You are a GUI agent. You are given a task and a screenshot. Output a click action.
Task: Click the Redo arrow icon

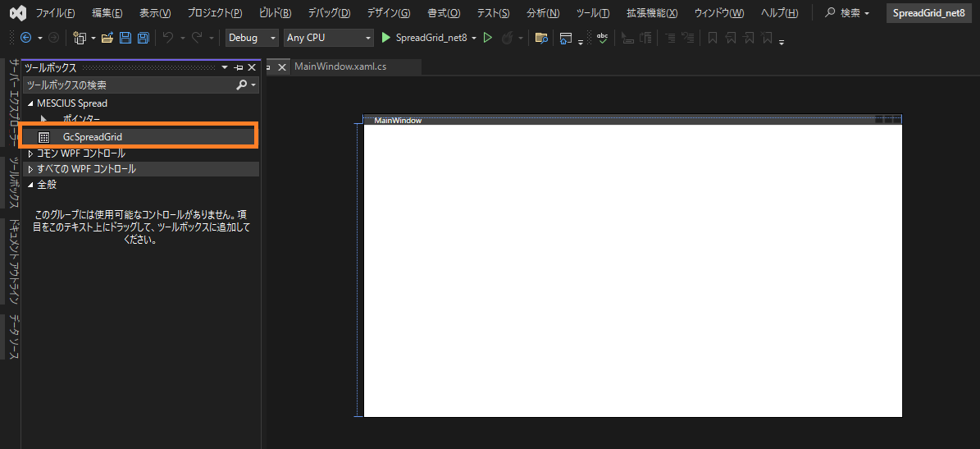pos(196,38)
